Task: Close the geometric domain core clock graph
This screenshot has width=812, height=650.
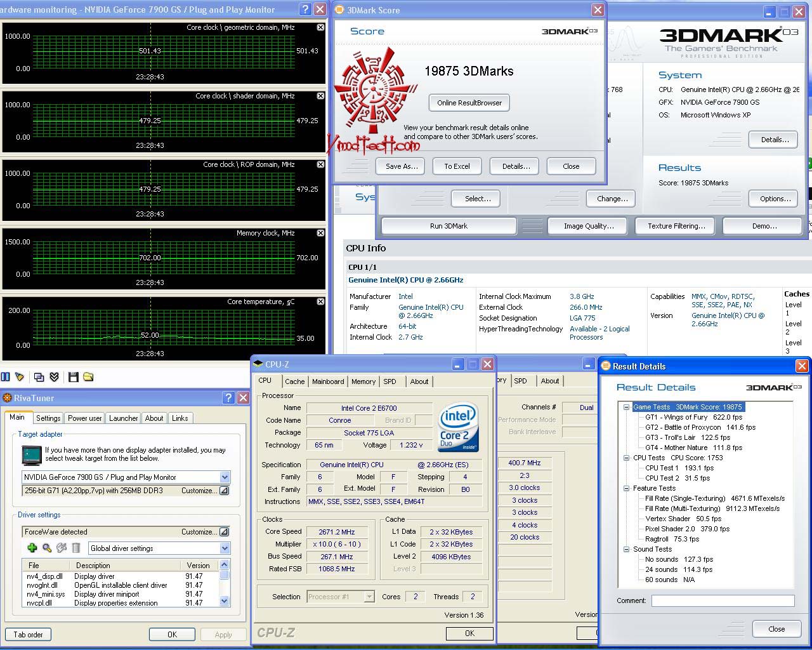Action: click(320, 27)
